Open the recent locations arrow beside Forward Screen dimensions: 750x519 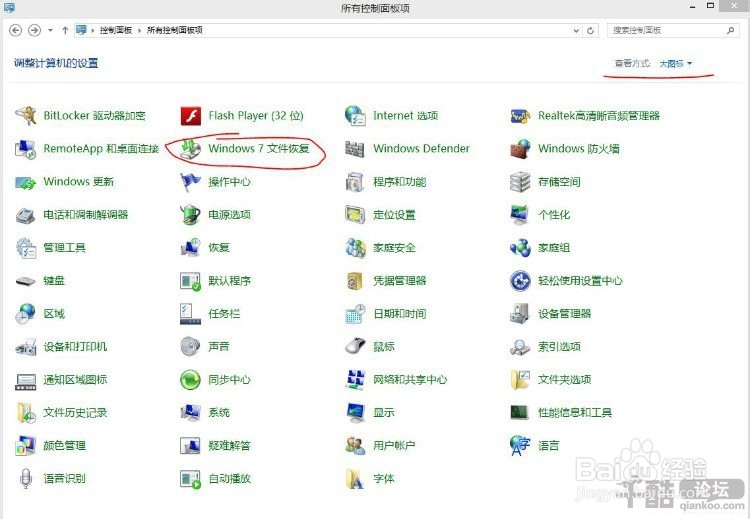(50, 31)
